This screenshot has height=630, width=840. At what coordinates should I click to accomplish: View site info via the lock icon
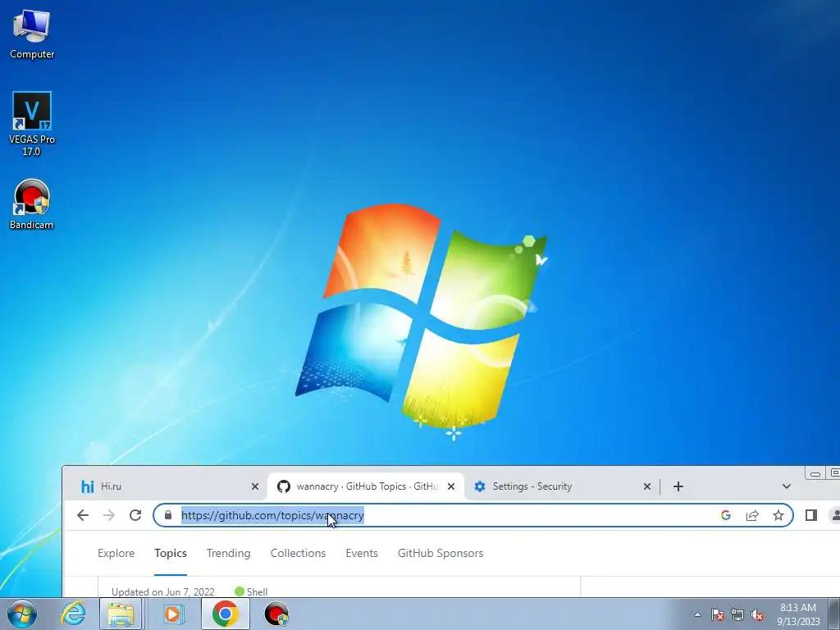click(168, 515)
